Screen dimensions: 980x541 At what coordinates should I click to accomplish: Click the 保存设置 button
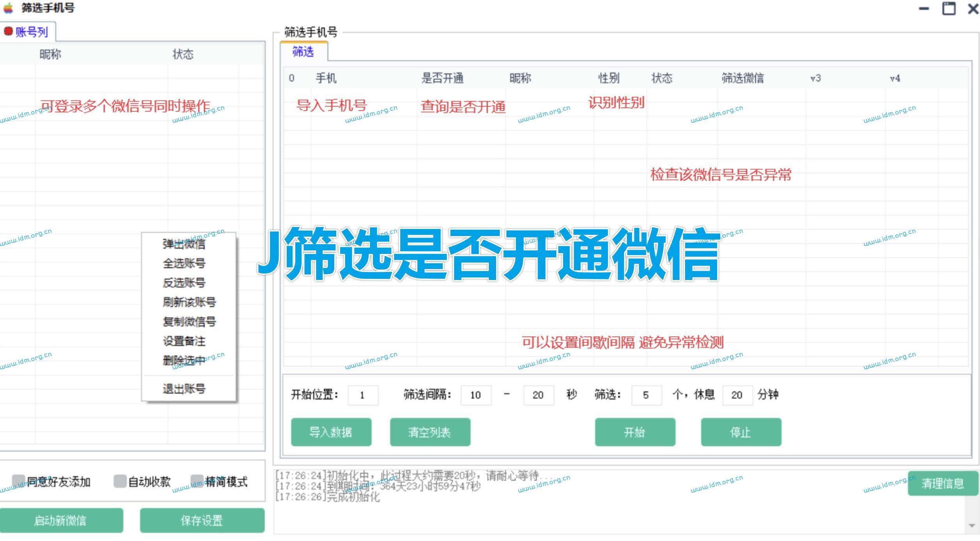(202, 520)
